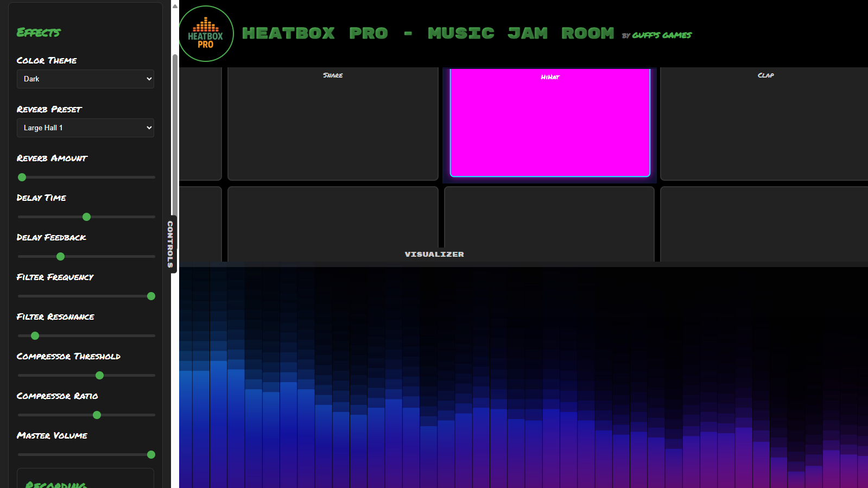Image resolution: width=868 pixels, height=488 pixels.
Task: Open the Reverb Preset dropdown
Action: coord(85,128)
